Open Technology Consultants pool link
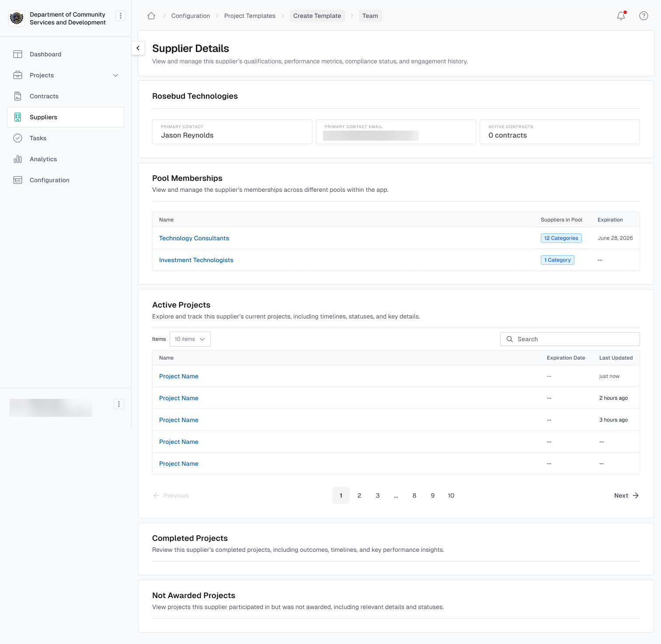 tap(194, 238)
